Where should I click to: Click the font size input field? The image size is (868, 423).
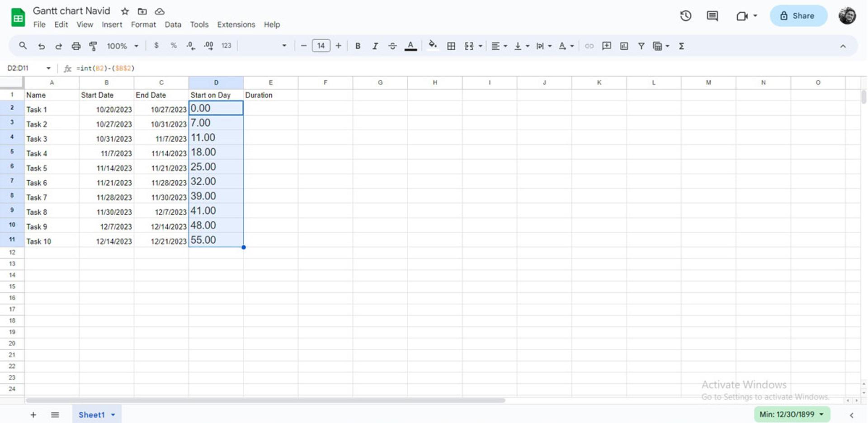point(321,46)
